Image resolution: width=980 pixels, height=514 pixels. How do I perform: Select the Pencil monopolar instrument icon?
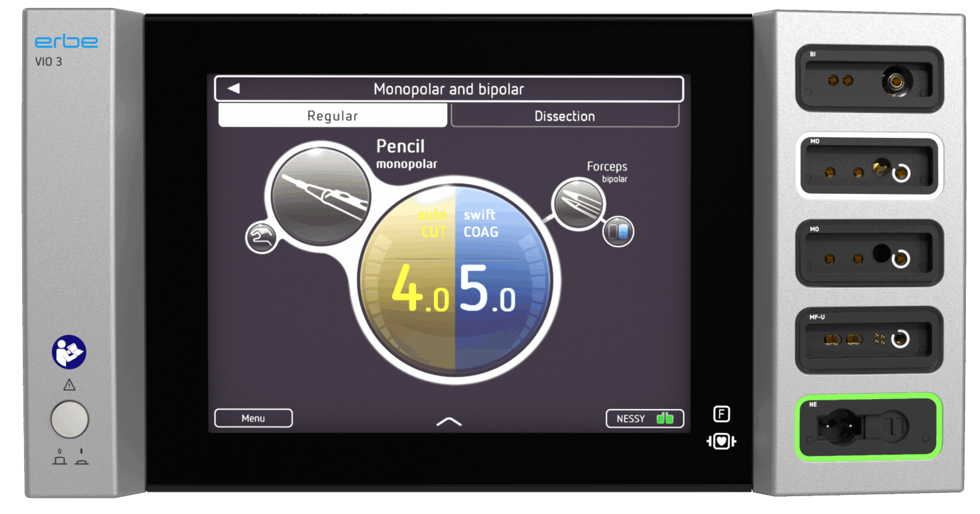click(x=320, y=195)
